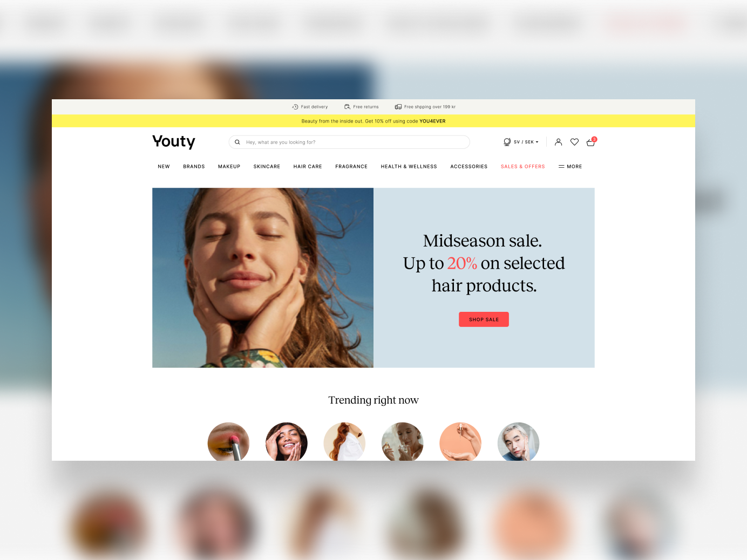Click the Youty logo
The width and height of the screenshot is (747, 560).
(174, 142)
